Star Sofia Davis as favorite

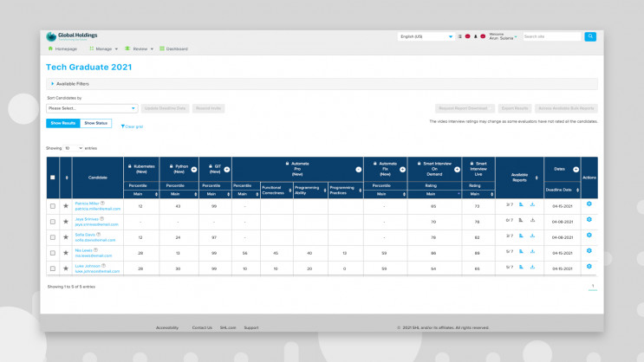(66, 237)
